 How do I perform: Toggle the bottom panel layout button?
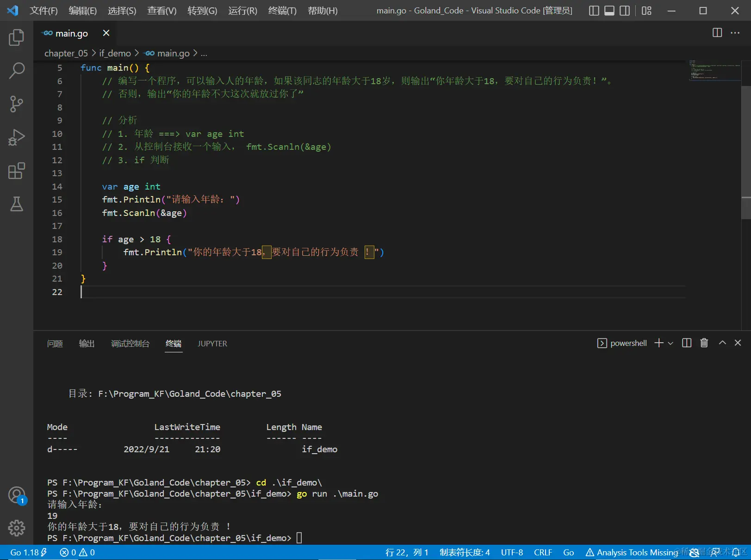click(x=609, y=11)
